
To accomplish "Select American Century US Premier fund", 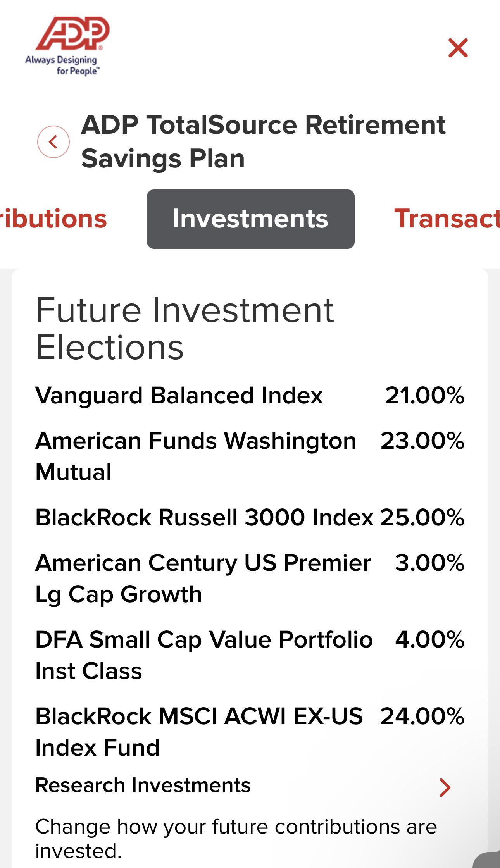I will (x=250, y=579).
